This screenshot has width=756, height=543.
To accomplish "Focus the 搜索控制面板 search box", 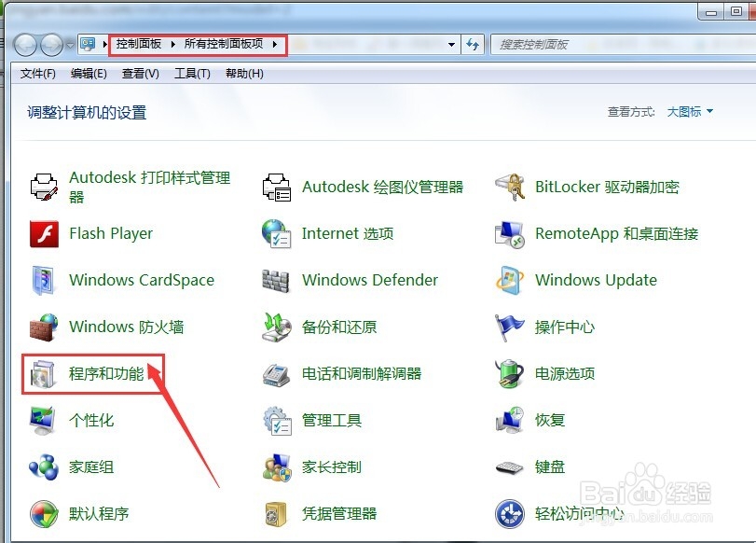I will (x=622, y=45).
